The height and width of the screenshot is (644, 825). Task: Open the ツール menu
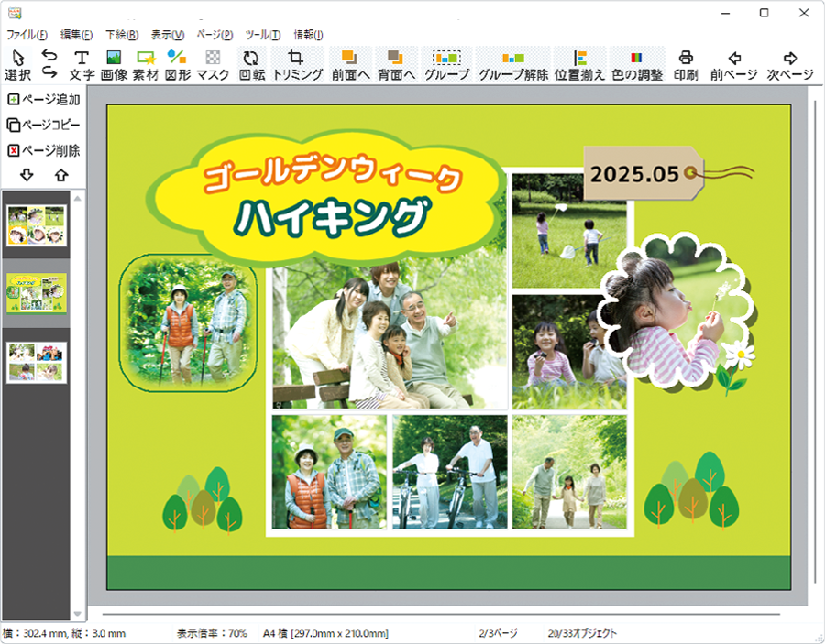(x=263, y=35)
